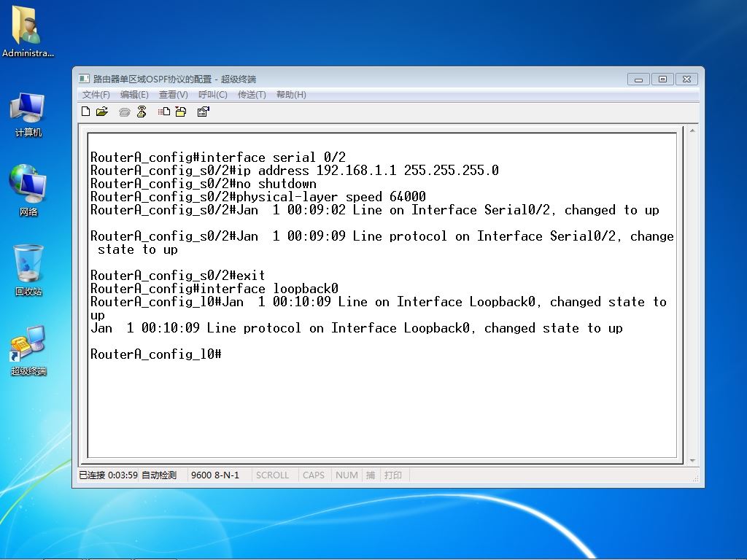The width and height of the screenshot is (747, 560).
Task: Select the 超级终端 desktop shortcut
Action: tap(28, 351)
